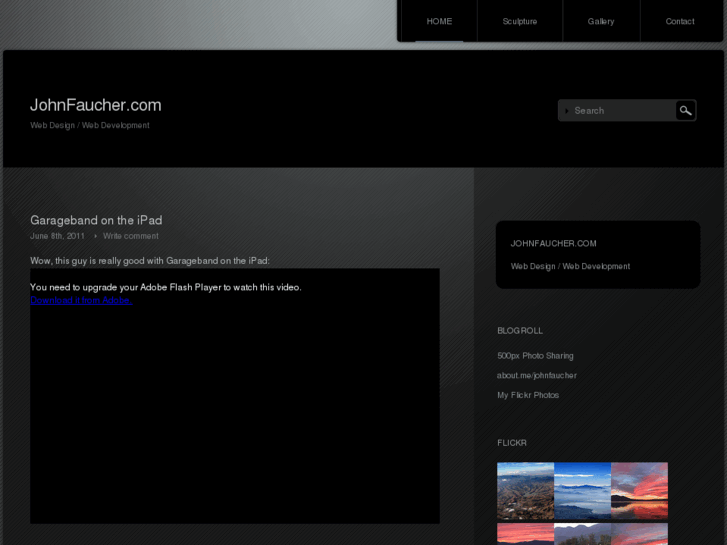Click the Write comment link
The image size is (727, 545).
point(131,236)
